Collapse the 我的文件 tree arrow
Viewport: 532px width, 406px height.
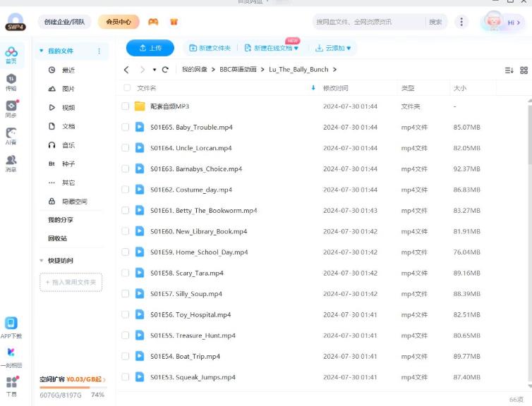pos(42,51)
